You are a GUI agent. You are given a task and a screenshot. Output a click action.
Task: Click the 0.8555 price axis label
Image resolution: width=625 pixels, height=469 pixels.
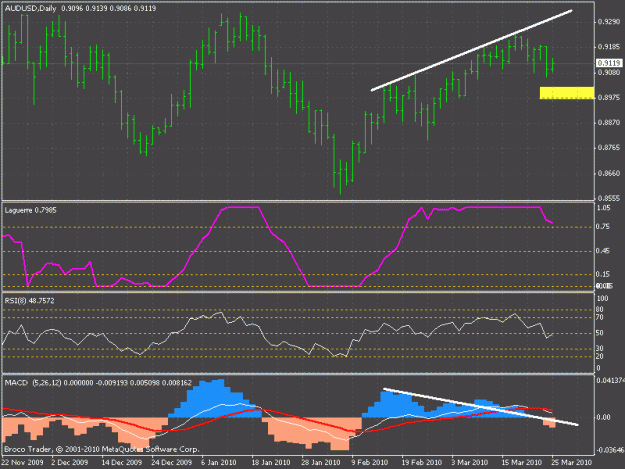609,198
